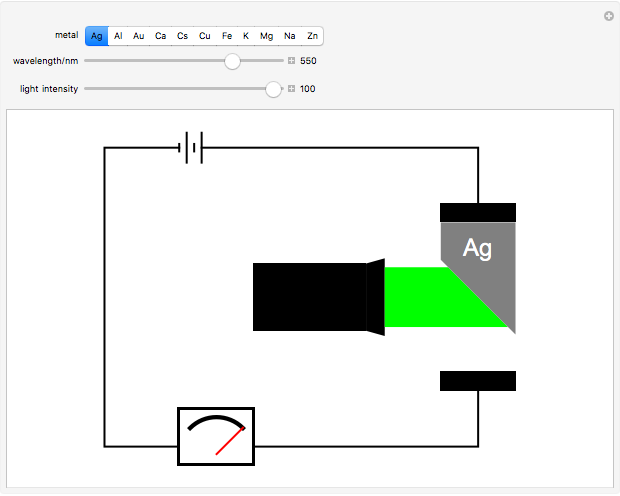Switch the metal to Na

[x=290, y=36]
